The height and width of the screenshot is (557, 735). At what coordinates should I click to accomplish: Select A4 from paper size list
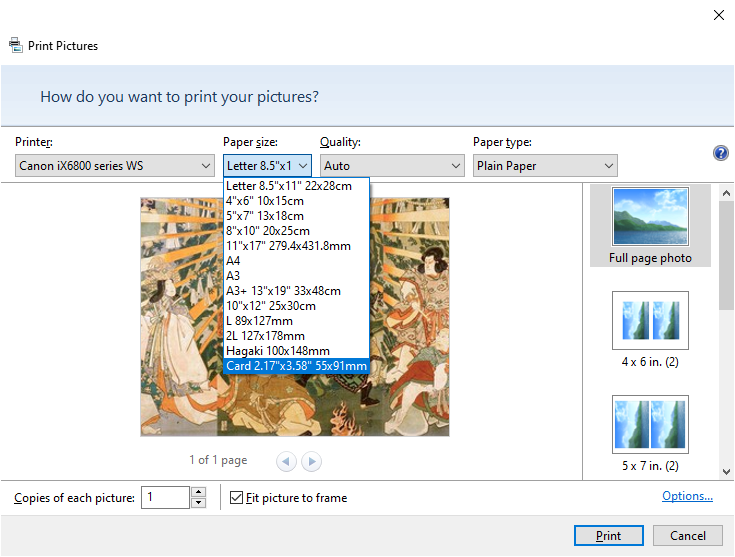coord(233,261)
